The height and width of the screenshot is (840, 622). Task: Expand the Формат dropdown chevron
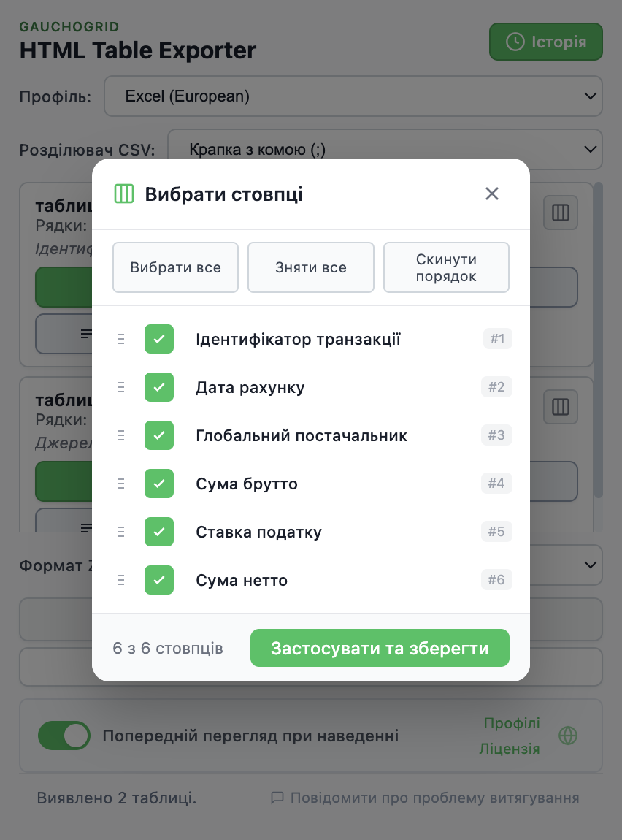(x=590, y=565)
